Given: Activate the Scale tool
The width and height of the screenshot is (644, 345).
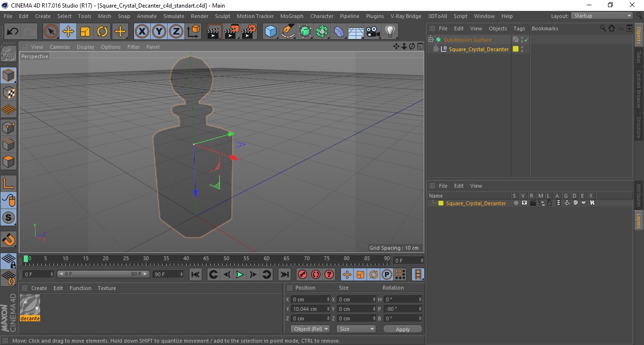Looking at the screenshot, I should click(85, 32).
